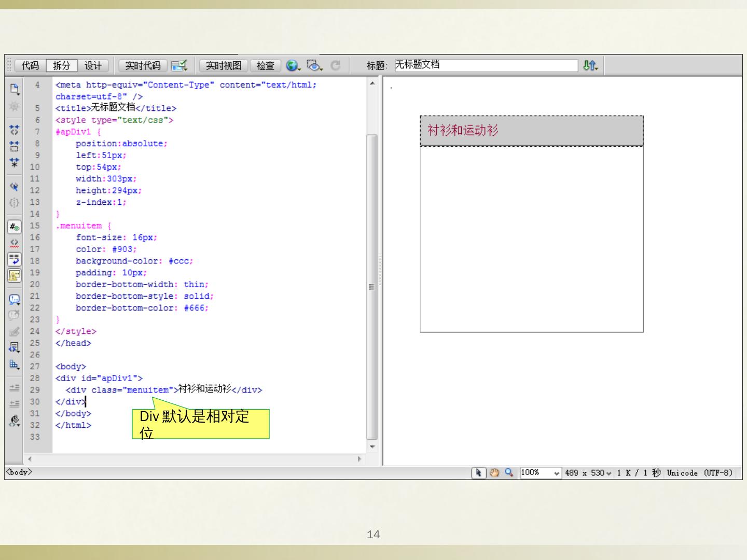Click the 实时视图 (Live View) button
747x560 pixels.
tap(224, 65)
